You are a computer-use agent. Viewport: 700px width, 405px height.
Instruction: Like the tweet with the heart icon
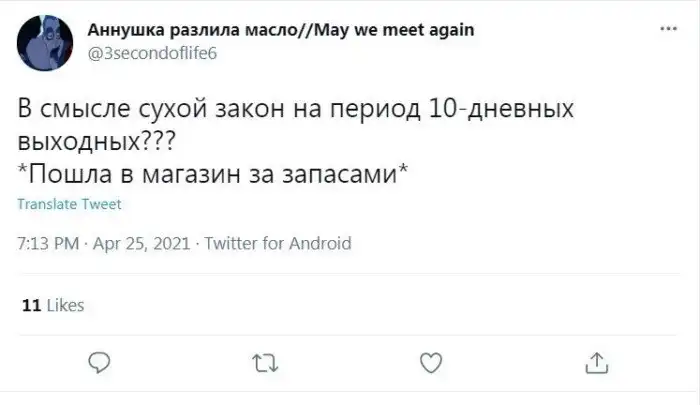(430, 362)
